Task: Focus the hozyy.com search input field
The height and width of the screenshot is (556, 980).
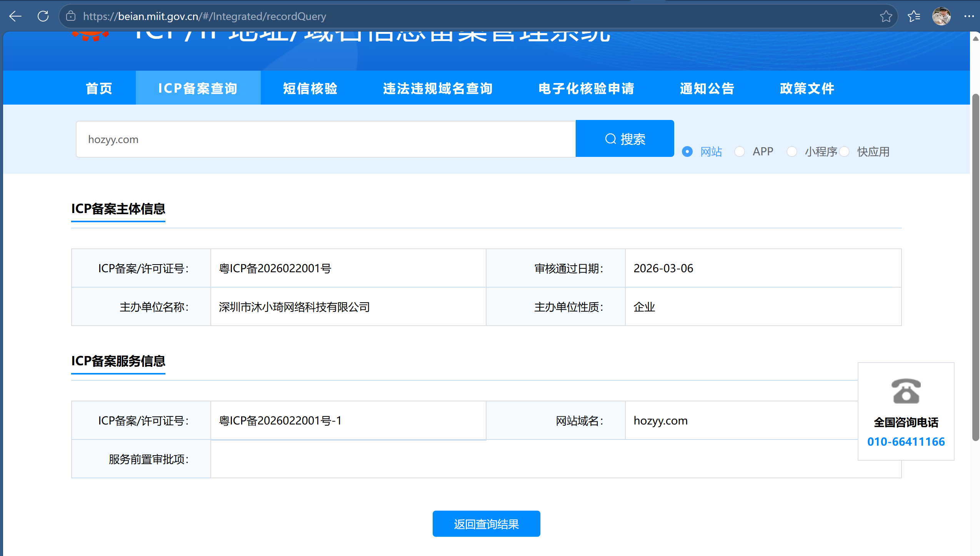Action: point(325,139)
